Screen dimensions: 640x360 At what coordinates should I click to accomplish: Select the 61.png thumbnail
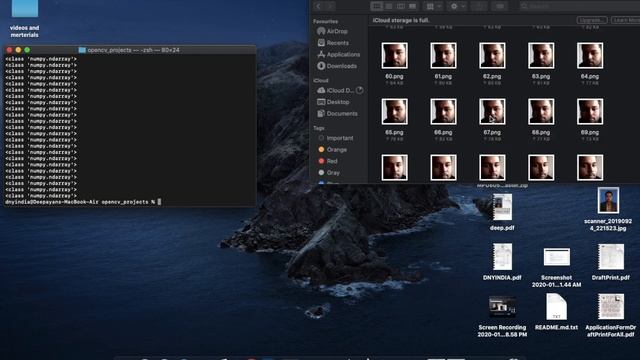443,56
